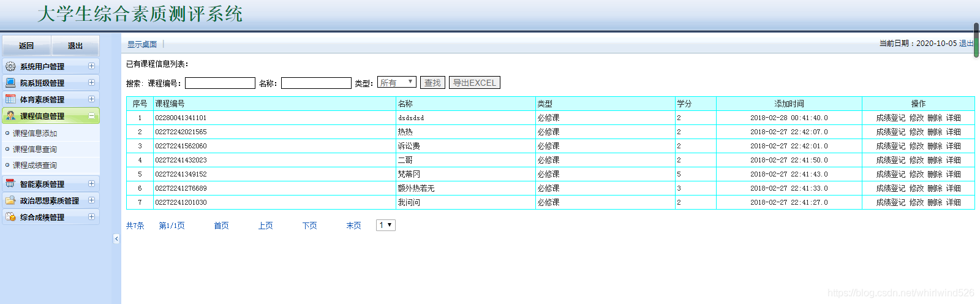
Task: Click the 体育素质管理 table icon
Action: click(x=10, y=99)
